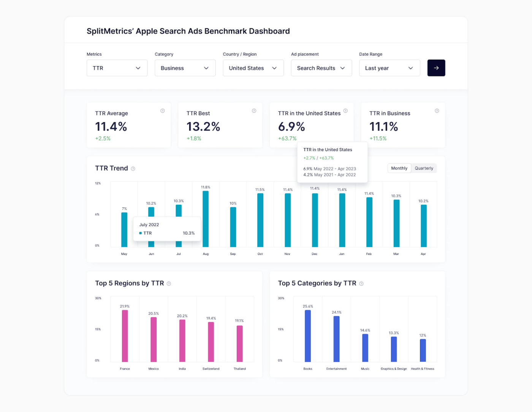The height and width of the screenshot is (412, 532).
Task: Click the info icon beside TTR Average
Action: 162,111
